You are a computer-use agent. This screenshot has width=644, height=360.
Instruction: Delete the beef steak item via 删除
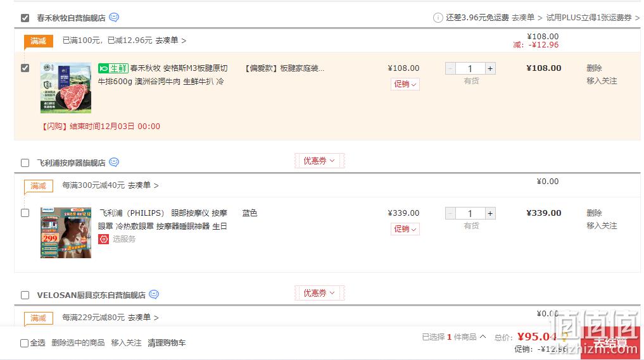click(594, 68)
